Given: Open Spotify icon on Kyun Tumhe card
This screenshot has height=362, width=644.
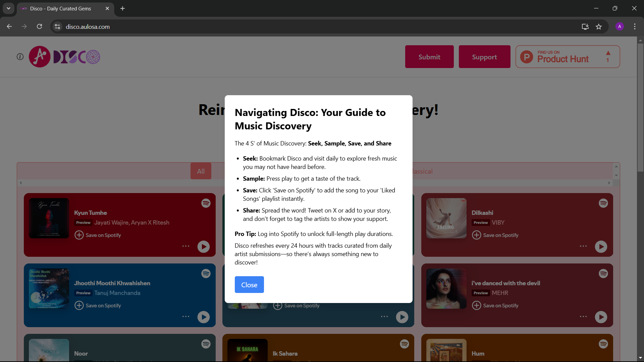Looking at the screenshot, I should click(x=206, y=203).
